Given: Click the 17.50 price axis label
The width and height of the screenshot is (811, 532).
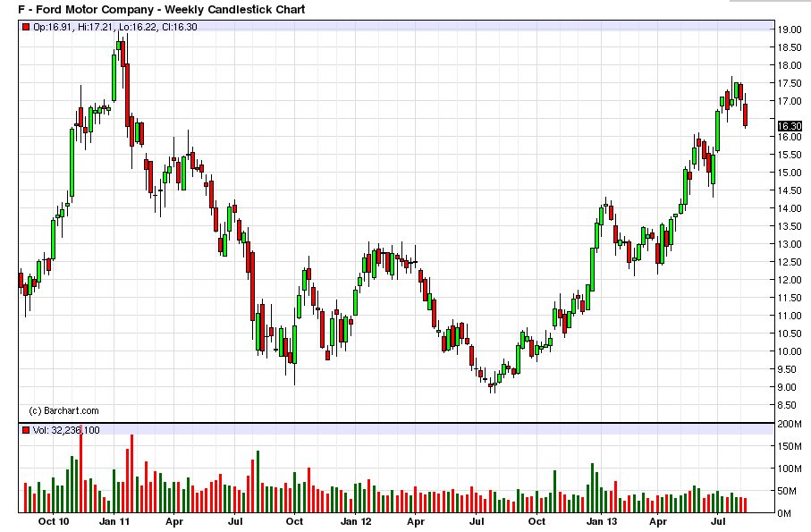Looking at the screenshot, I should [790, 83].
